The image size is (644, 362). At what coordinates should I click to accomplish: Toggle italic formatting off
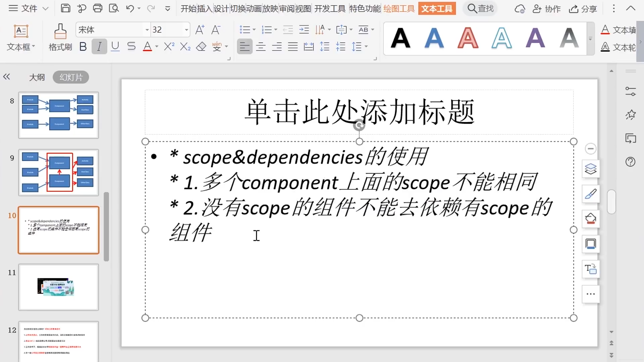(x=99, y=46)
